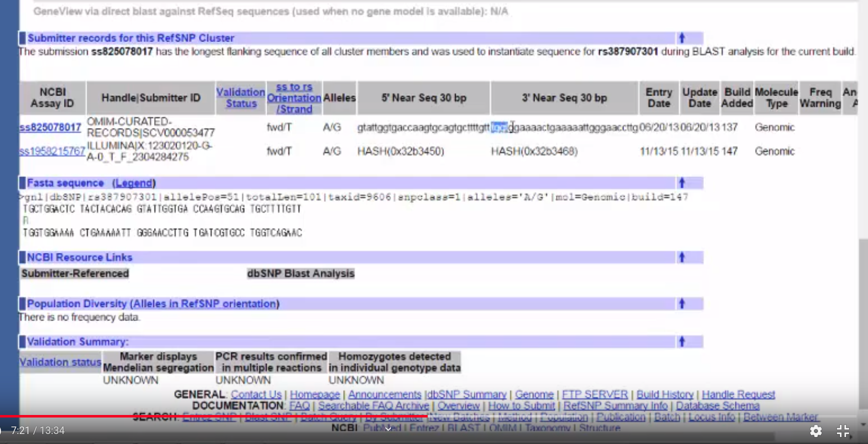
Task: Click up arrow in Validation Summary header
Action: (681, 342)
